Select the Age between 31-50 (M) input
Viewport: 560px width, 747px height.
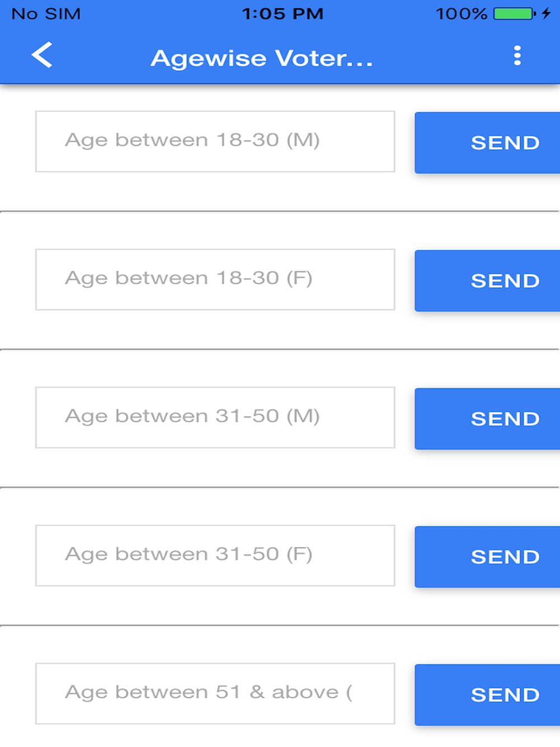click(x=215, y=417)
